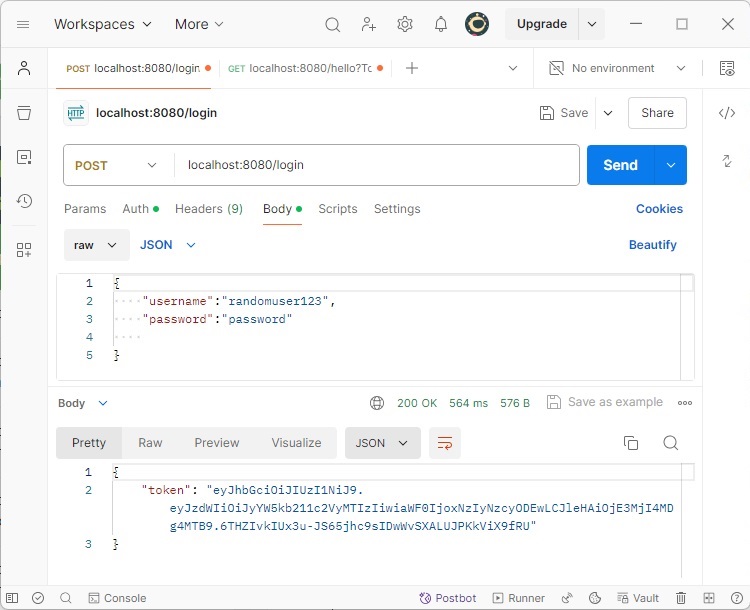750x610 pixels.
Task: Open the Cookies link
Action: pyautogui.click(x=659, y=209)
